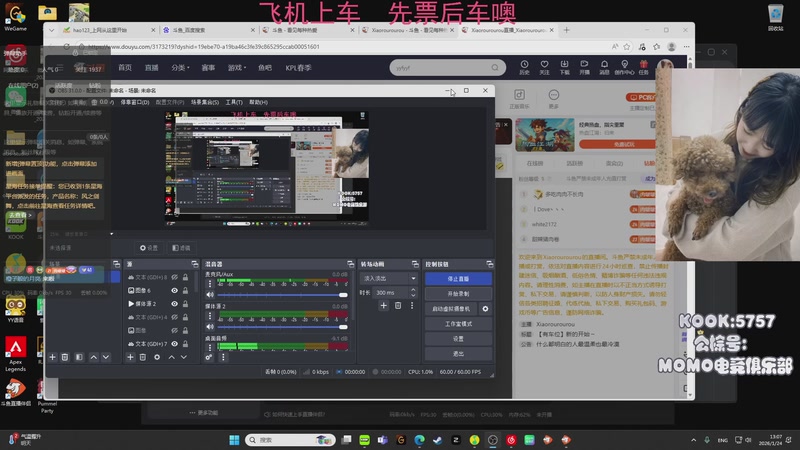Open 媒体源 2 mixer channel options menu
The image size is (800, 450).
click(x=210, y=316)
